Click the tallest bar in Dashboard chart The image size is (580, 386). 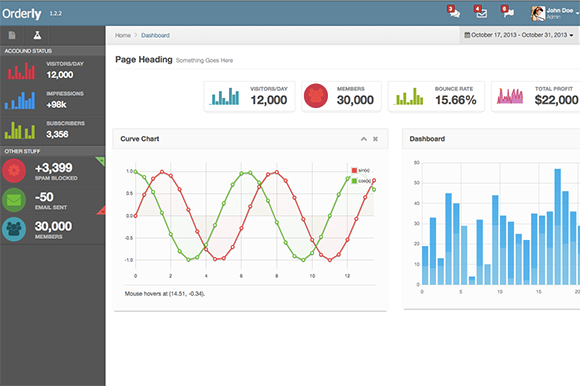point(557,227)
